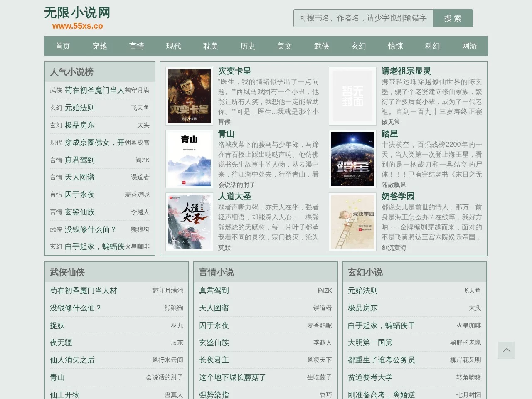The width and height of the screenshot is (532, 399).
Task: Open the 玄幻 nav menu item
Action: click(358, 46)
